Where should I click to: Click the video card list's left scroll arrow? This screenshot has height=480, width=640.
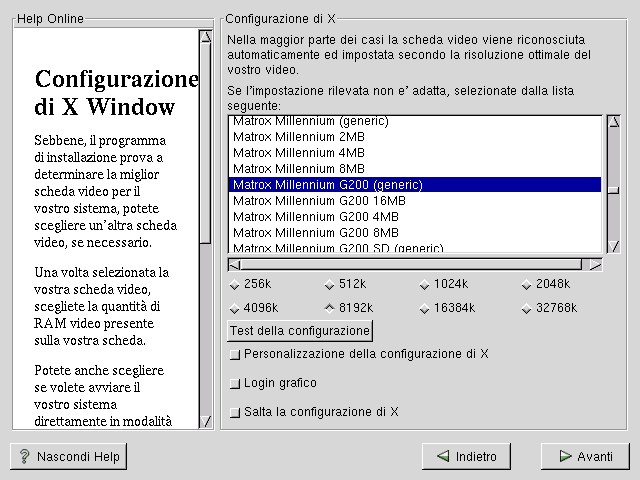[234, 265]
